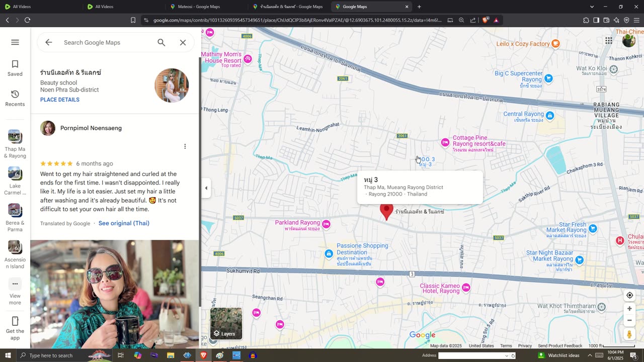The height and width of the screenshot is (362, 644).
Task: Switch to the first All Videos tab
Action: tap(40, 7)
